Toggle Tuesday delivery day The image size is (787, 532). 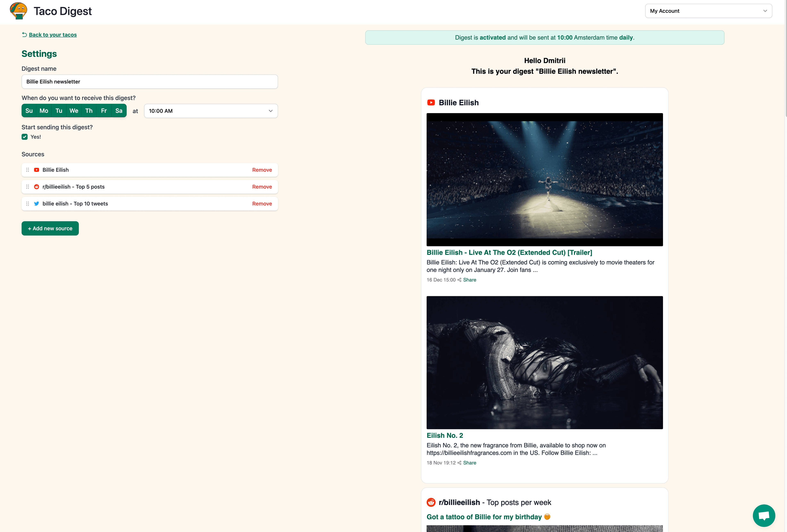(x=59, y=111)
